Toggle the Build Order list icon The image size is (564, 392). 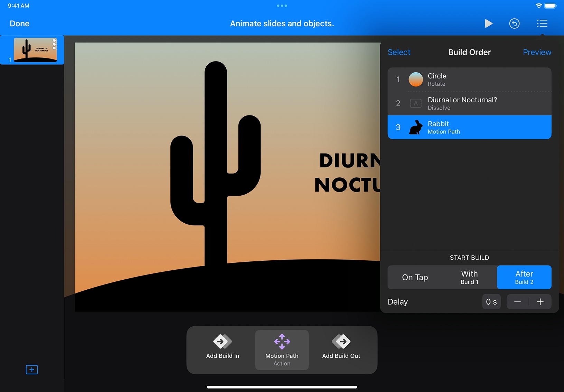(542, 24)
